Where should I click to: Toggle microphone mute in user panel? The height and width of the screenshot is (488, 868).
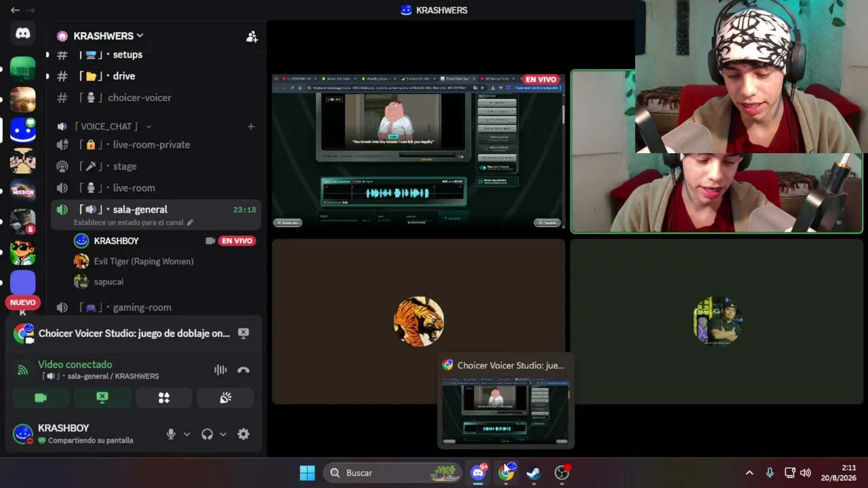(x=171, y=434)
